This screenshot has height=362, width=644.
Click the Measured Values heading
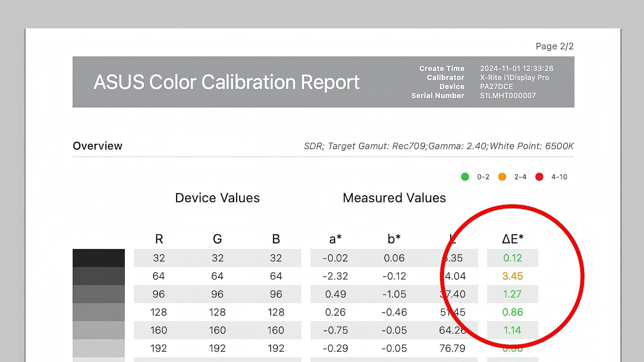pyautogui.click(x=394, y=198)
